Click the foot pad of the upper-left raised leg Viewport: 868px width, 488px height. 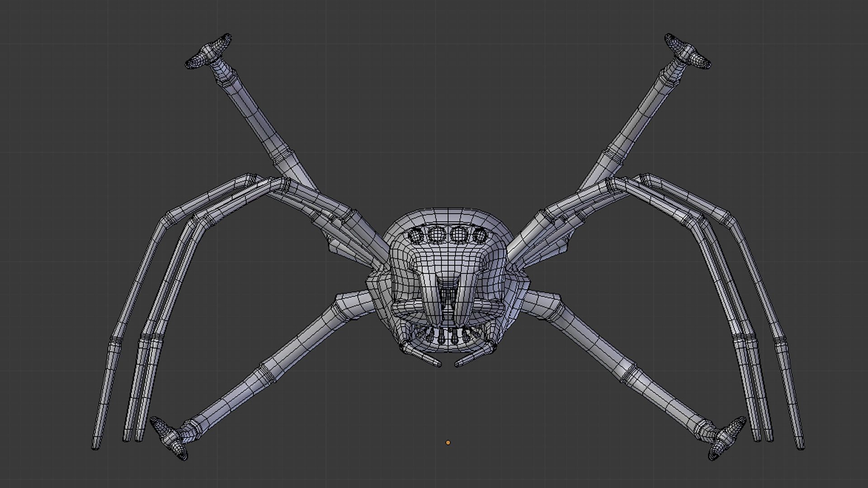click(x=208, y=51)
